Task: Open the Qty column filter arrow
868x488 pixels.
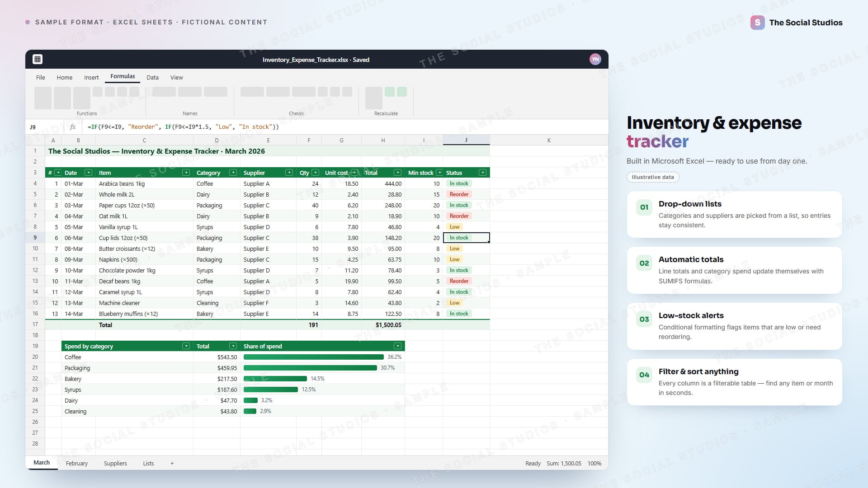Action: [x=316, y=173]
